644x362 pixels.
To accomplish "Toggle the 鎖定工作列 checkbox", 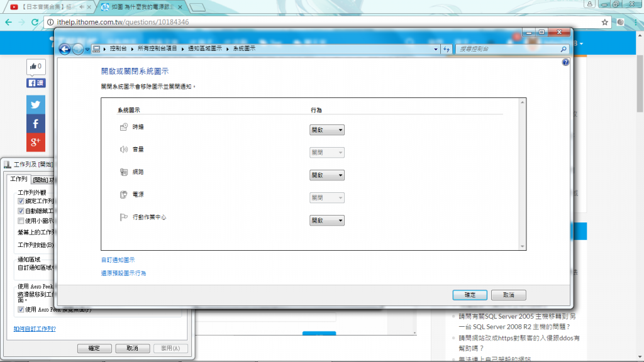I will pyautogui.click(x=21, y=201).
